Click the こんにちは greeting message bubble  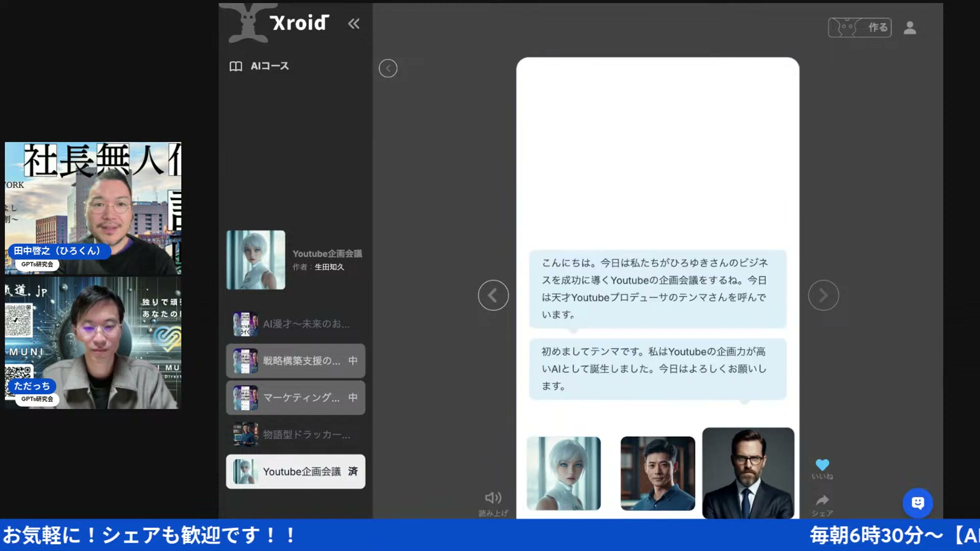click(x=657, y=289)
